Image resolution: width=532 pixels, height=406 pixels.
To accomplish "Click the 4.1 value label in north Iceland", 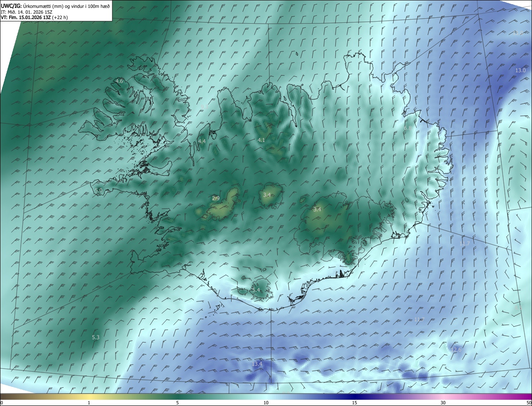I will 261,140.
